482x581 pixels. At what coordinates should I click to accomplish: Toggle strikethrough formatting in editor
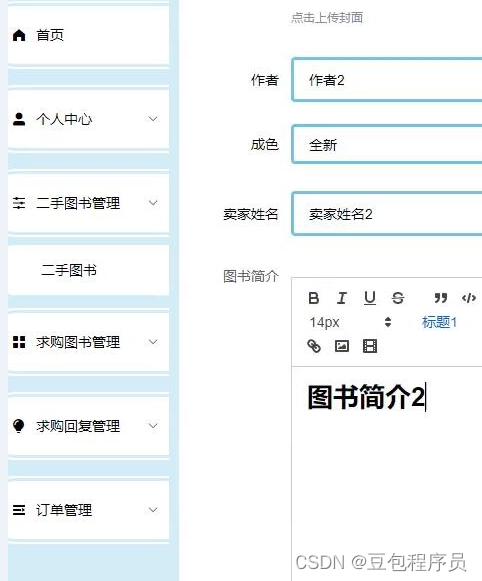click(398, 298)
